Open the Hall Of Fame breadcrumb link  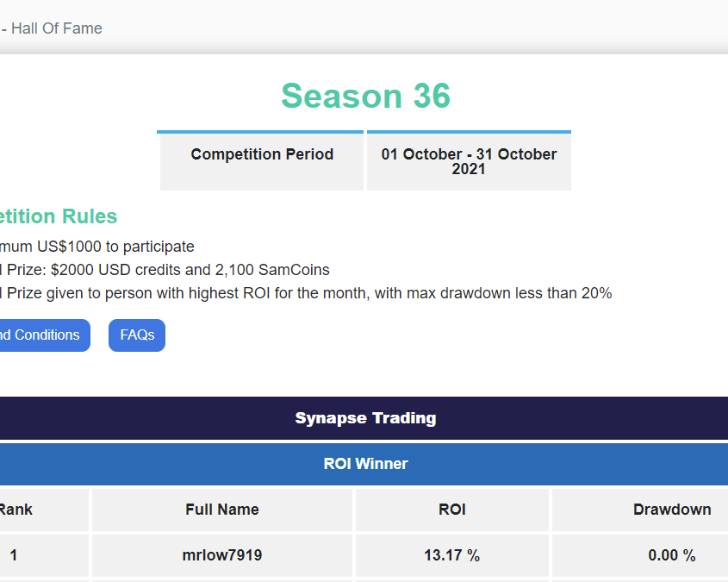click(x=56, y=28)
